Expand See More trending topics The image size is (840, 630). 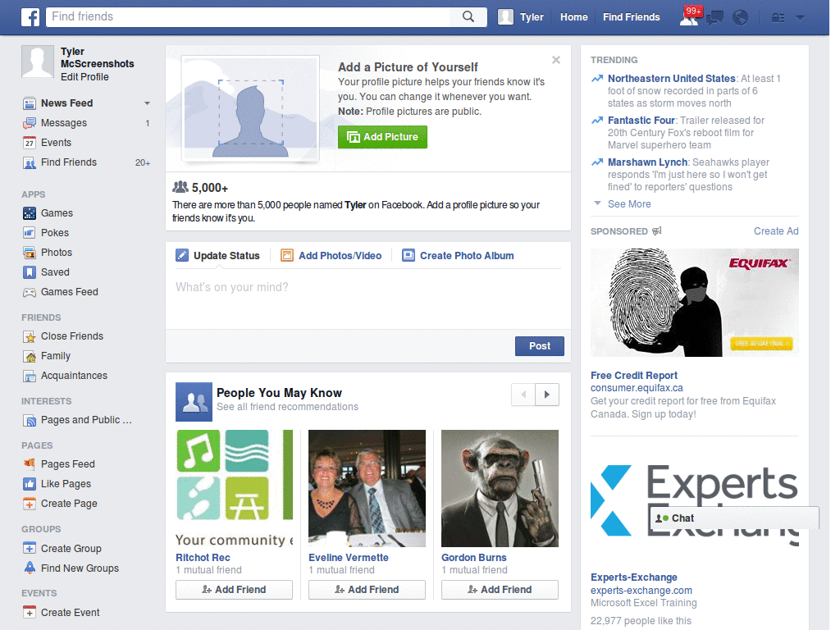coord(628,204)
